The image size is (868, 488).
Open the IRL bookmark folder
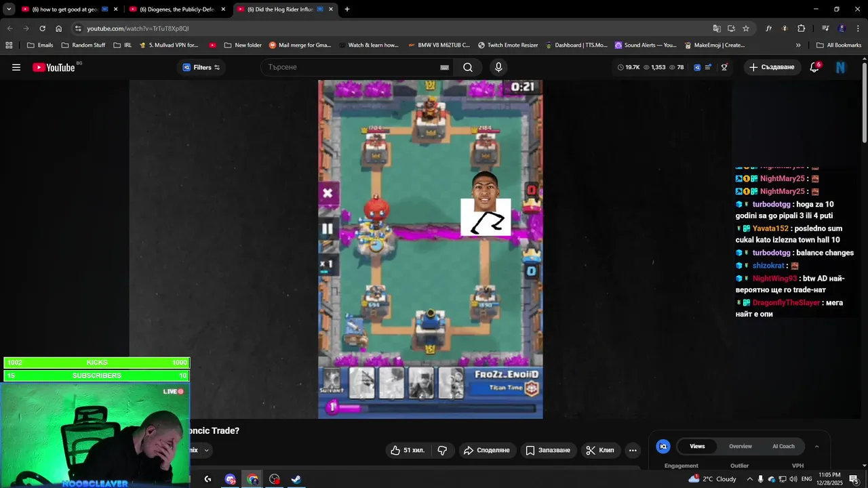coord(122,45)
